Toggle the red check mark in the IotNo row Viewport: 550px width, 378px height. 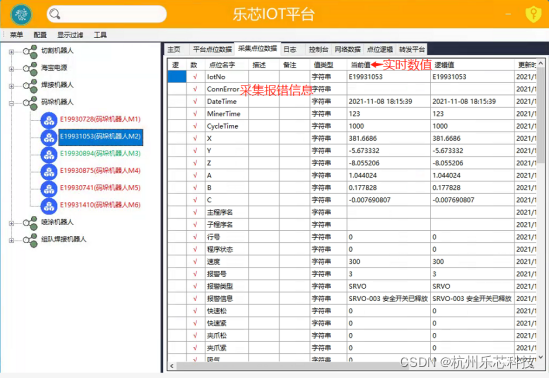pyautogui.click(x=195, y=77)
